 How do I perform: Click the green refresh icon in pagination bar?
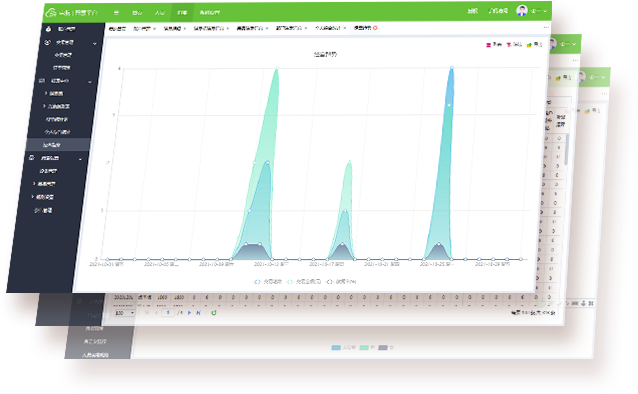point(214,313)
